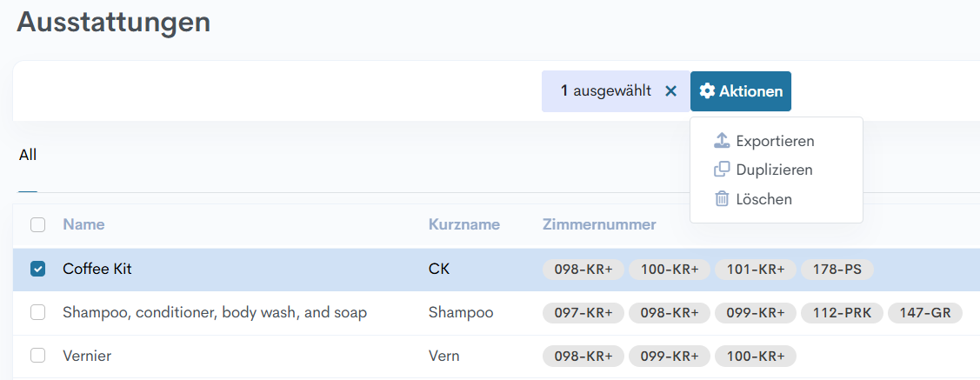Select the Vernier row checkbox
This screenshot has width=980, height=380.
pyautogui.click(x=38, y=356)
